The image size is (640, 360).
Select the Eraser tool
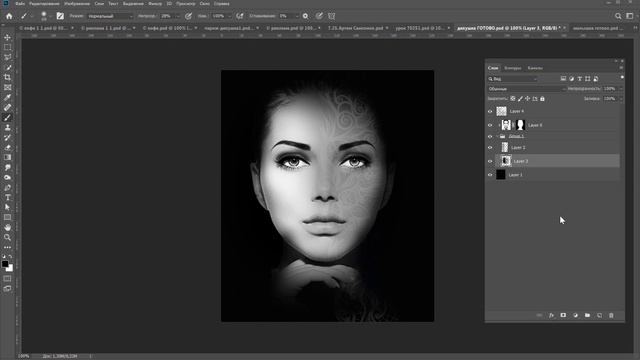7,148
